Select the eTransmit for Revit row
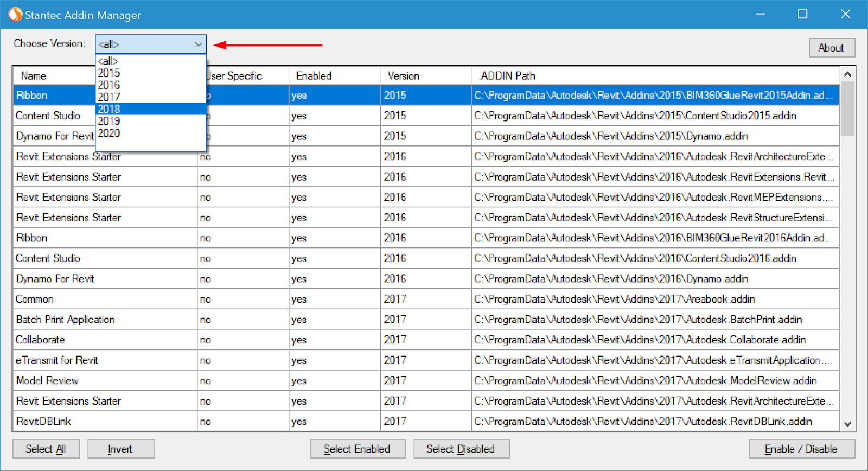 point(426,360)
